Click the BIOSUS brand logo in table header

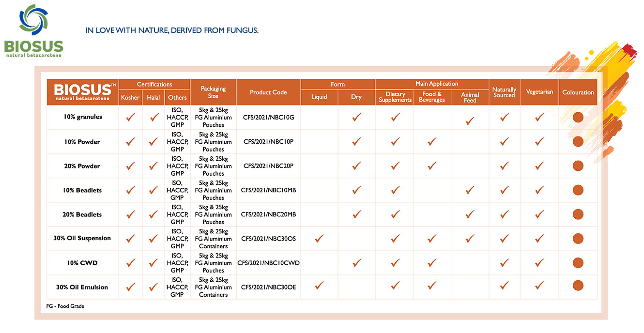pyautogui.click(x=82, y=91)
